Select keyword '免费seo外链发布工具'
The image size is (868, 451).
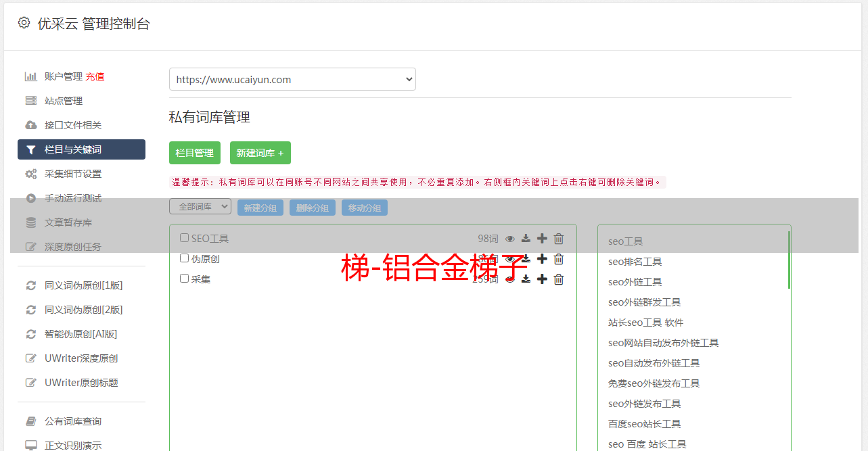coord(654,383)
